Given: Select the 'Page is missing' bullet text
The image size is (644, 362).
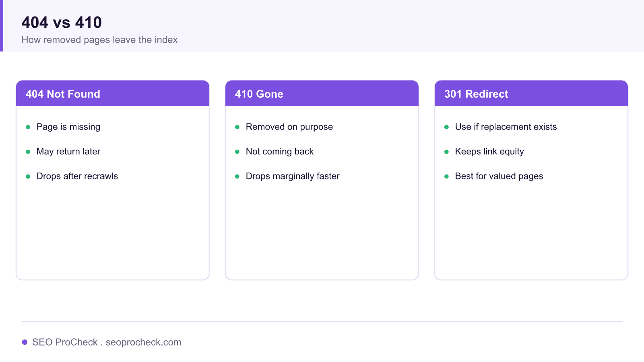Looking at the screenshot, I should coord(68,127).
